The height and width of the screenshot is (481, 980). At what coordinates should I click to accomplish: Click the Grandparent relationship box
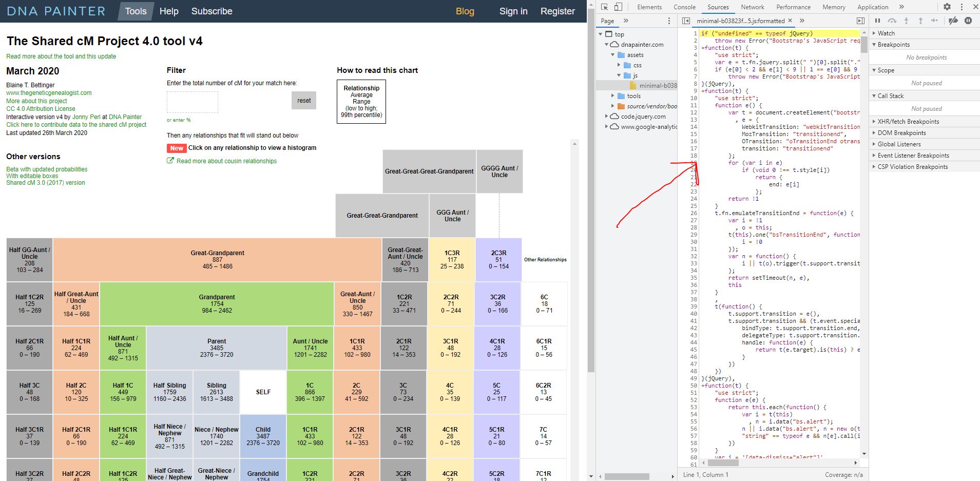[217, 304]
